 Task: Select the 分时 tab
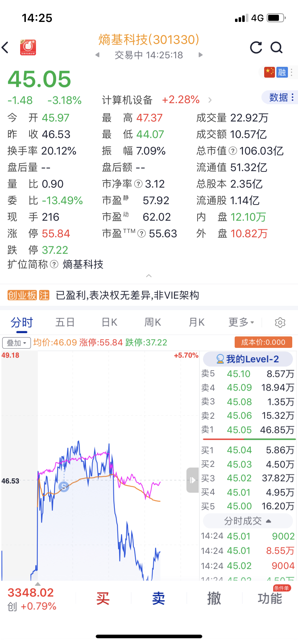pyautogui.click(x=22, y=322)
